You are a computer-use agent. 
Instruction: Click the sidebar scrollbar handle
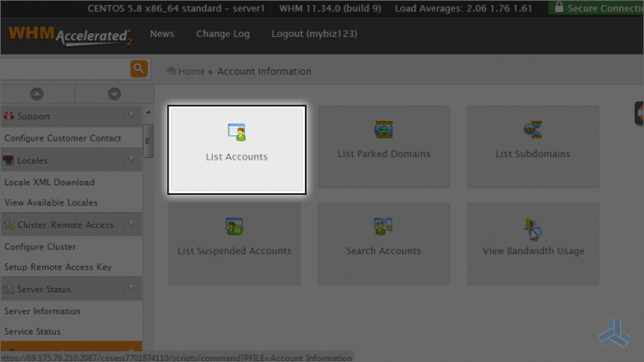click(148, 142)
